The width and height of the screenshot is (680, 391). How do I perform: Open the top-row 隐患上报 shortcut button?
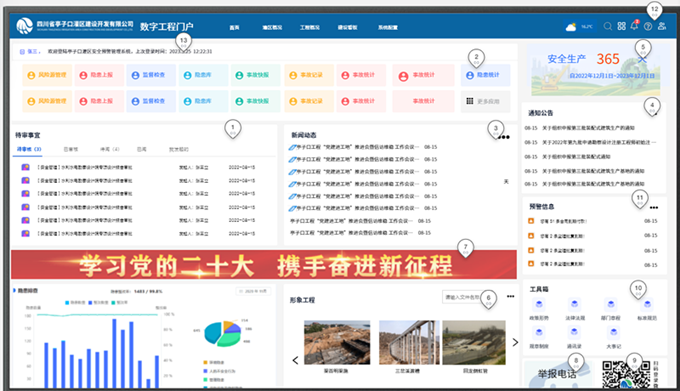99,75
